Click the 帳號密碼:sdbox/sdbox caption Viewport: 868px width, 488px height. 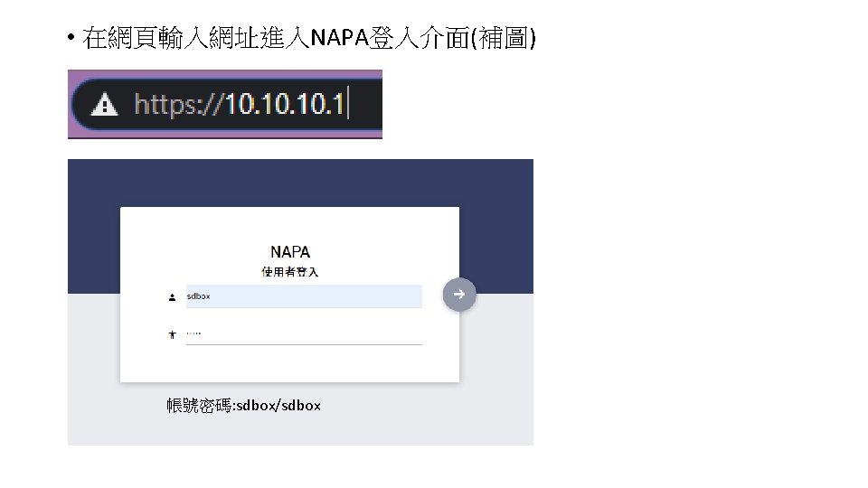[243, 406]
